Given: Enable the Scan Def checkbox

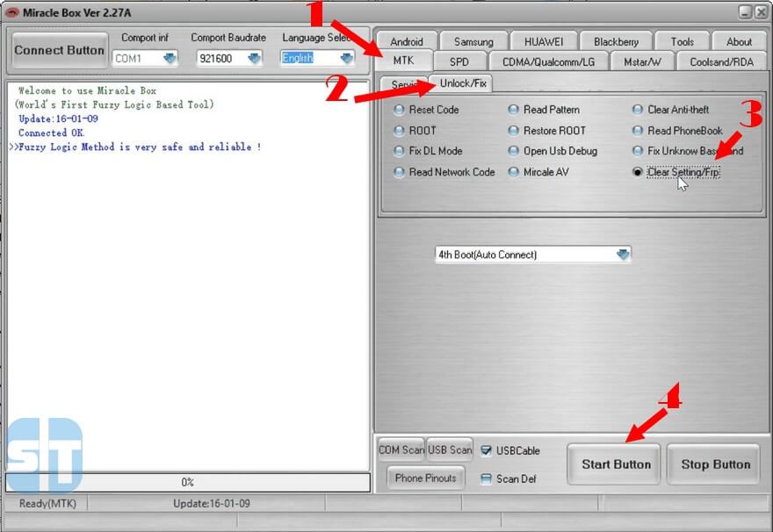Looking at the screenshot, I should tap(486, 478).
